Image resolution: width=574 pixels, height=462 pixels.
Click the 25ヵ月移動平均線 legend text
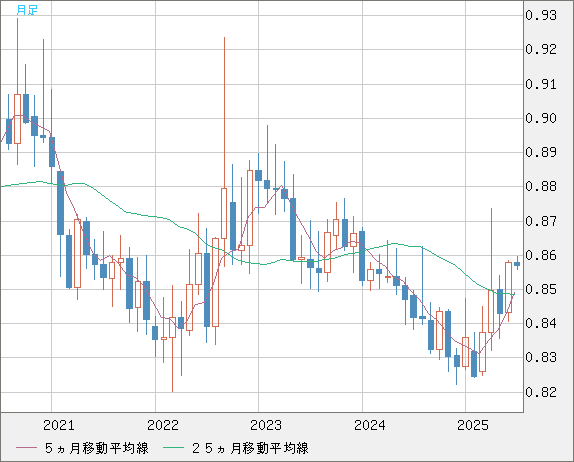click(250, 448)
